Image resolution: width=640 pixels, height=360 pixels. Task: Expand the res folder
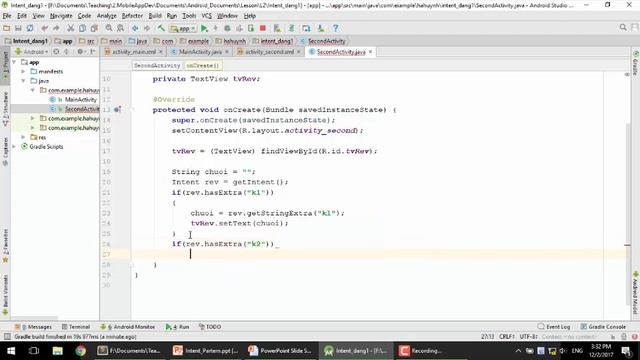tap(23, 137)
